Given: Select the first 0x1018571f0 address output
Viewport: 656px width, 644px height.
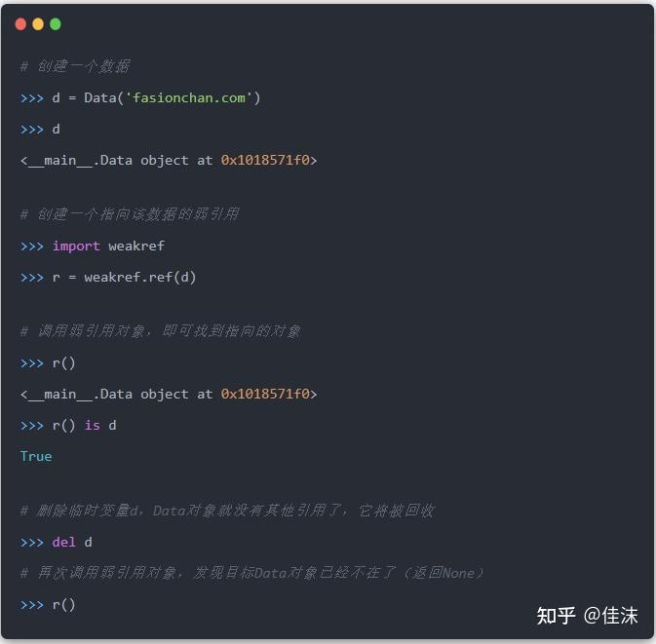Looking at the screenshot, I should pyautogui.click(x=265, y=160).
